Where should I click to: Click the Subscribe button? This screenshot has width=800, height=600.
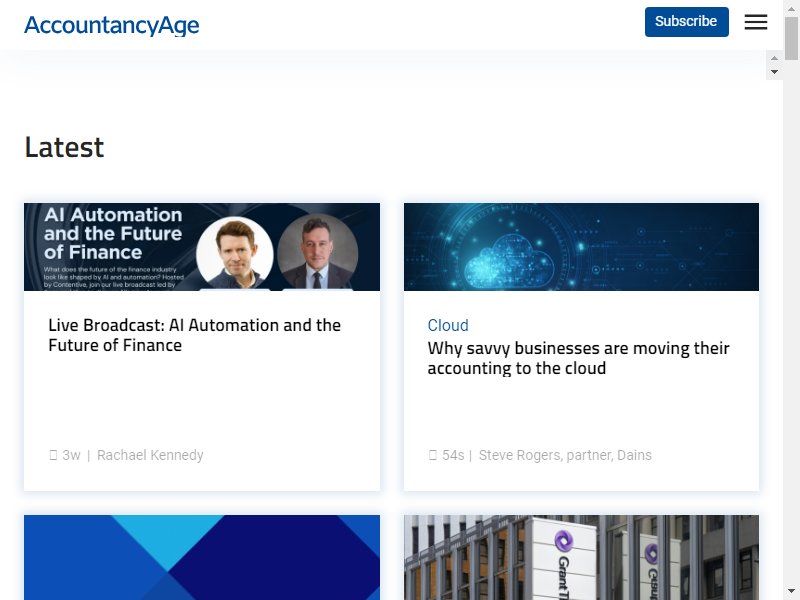point(686,22)
